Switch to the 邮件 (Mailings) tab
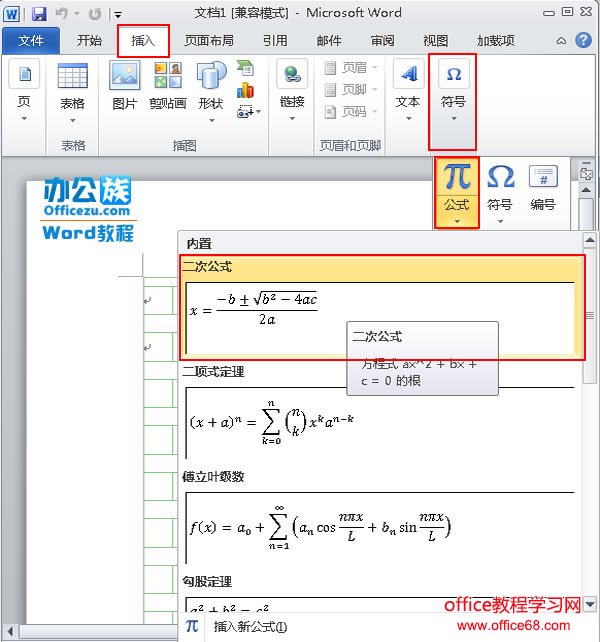The image size is (600, 642). coord(329,41)
